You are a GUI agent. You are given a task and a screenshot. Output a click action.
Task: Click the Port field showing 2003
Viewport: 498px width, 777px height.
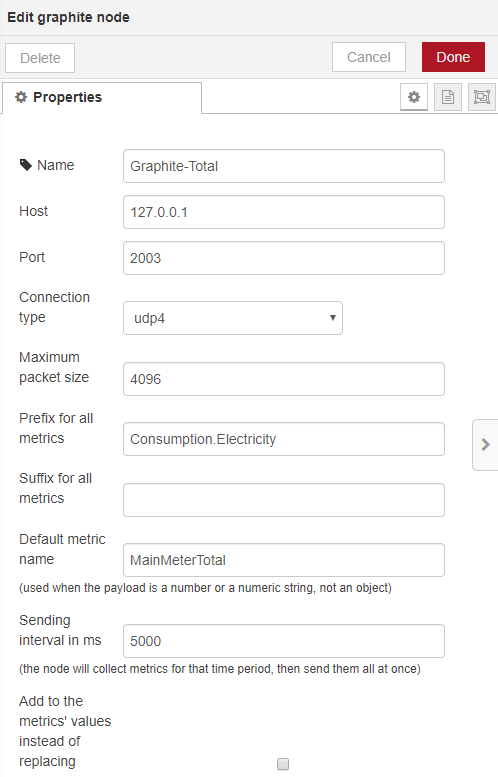click(283, 258)
